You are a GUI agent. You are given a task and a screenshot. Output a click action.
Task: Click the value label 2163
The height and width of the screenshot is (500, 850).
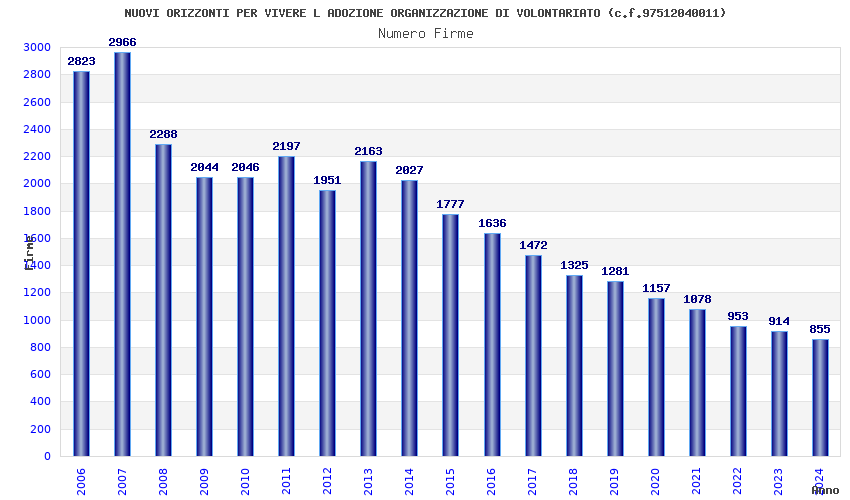pyautogui.click(x=369, y=151)
